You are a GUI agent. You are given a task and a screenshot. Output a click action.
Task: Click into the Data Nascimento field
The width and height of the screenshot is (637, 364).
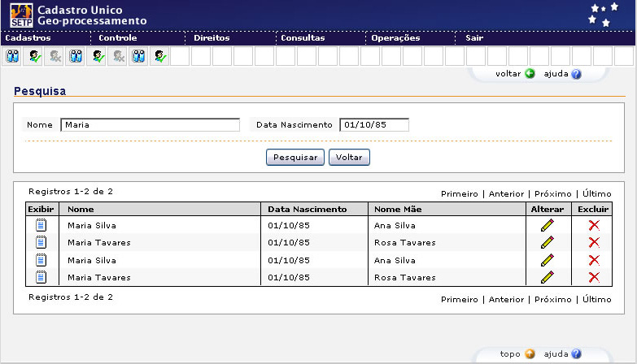373,125
